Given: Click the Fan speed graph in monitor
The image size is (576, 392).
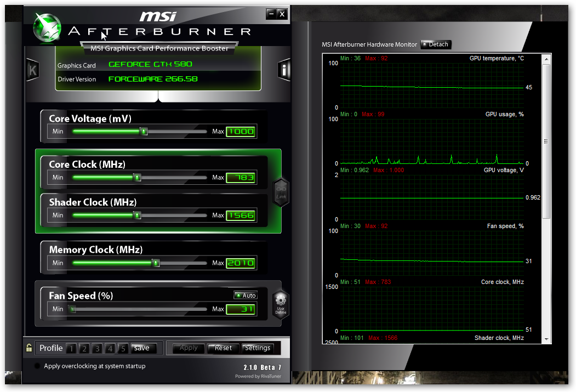Looking at the screenshot, I should click(432, 253).
